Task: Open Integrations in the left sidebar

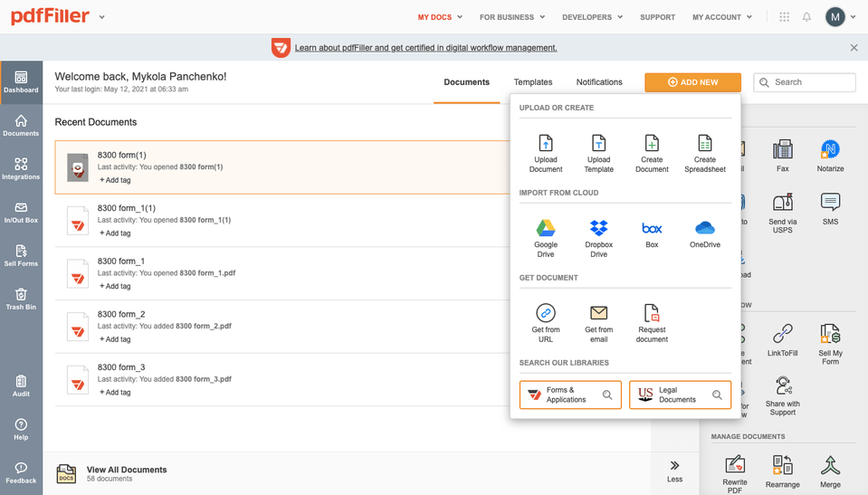Action: click(21, 169)
